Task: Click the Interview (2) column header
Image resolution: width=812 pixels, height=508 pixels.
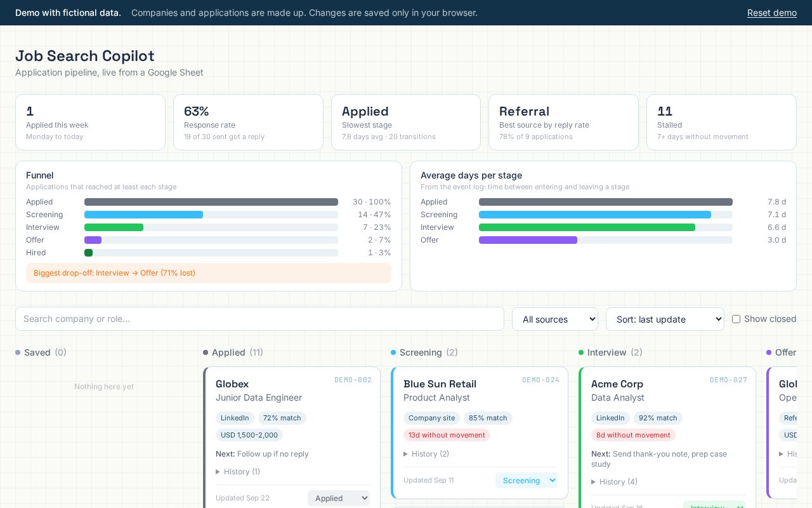Action: pyautogui.click(x=610, y=352)
